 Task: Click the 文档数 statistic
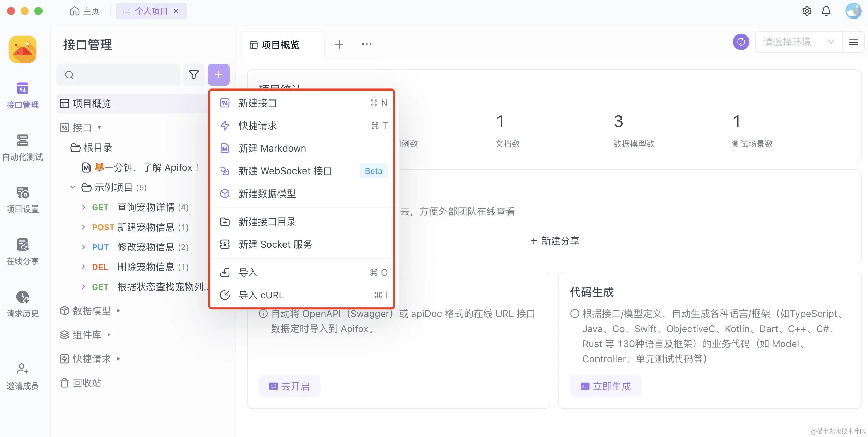pyautogui.click(x=507, y=132)
